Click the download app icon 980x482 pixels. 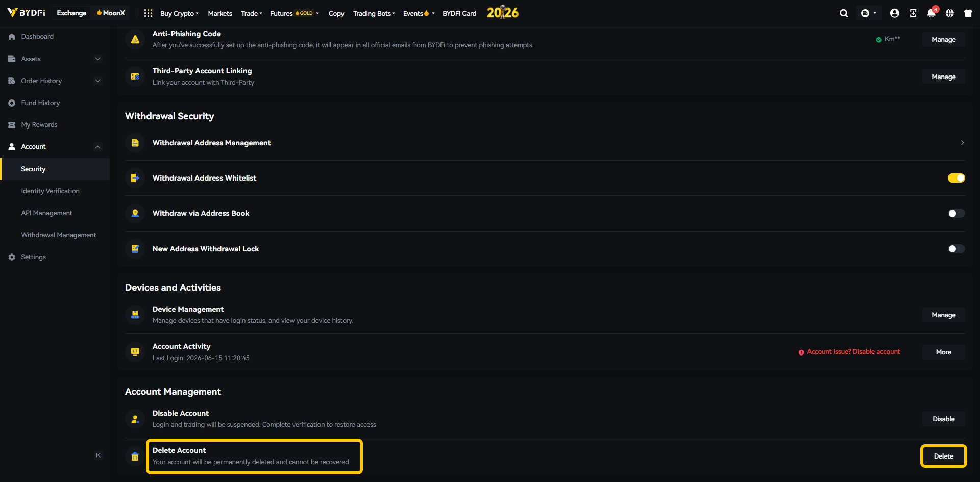[913, 13]
